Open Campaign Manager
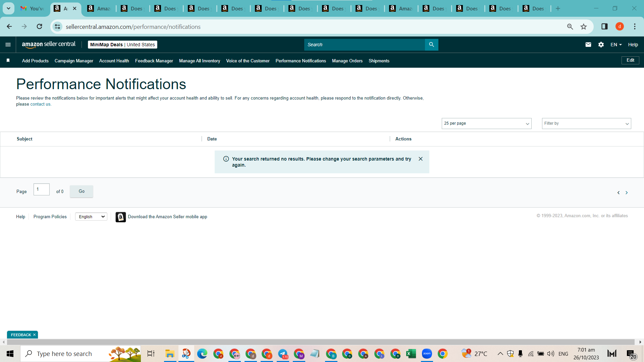 click(x=74, y=61)
